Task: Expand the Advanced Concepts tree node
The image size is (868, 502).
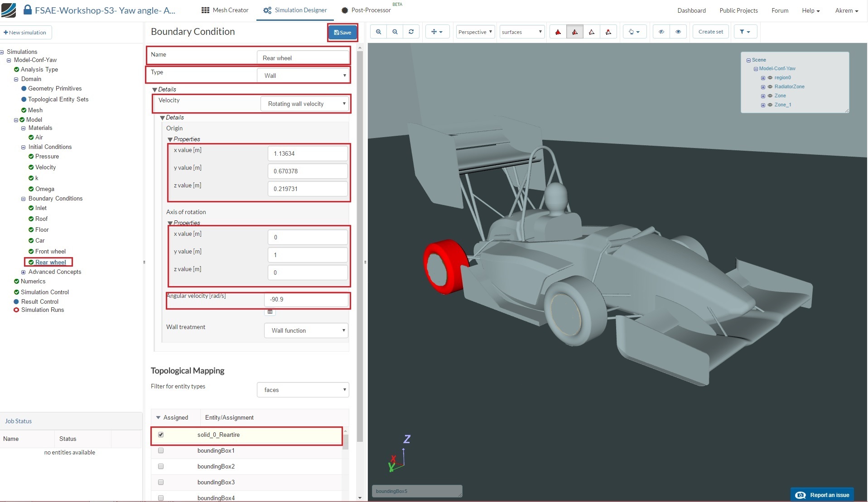Action: [24, 272]
